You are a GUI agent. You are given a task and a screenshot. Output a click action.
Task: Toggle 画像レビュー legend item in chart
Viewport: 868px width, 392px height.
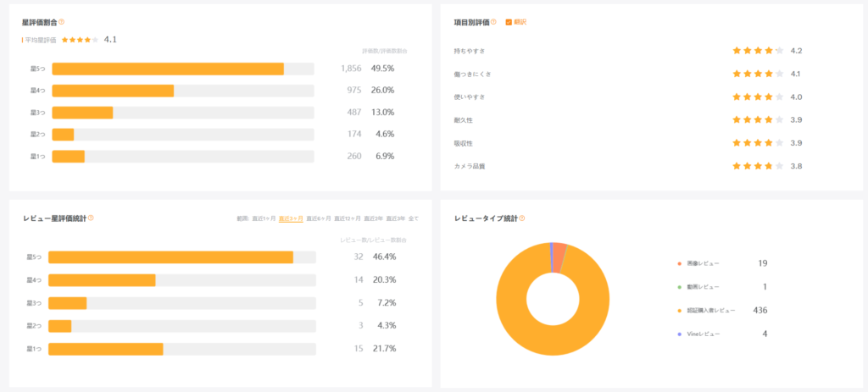[x=705, y=264]
